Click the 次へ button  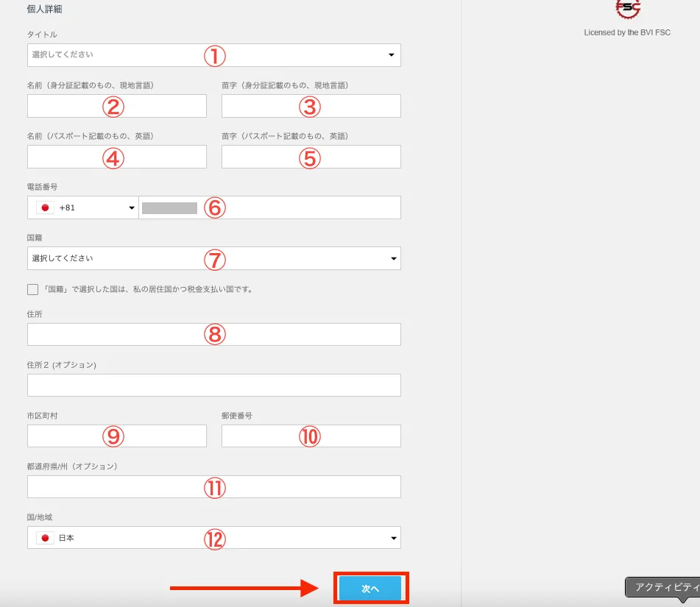(x=370, y=589)
